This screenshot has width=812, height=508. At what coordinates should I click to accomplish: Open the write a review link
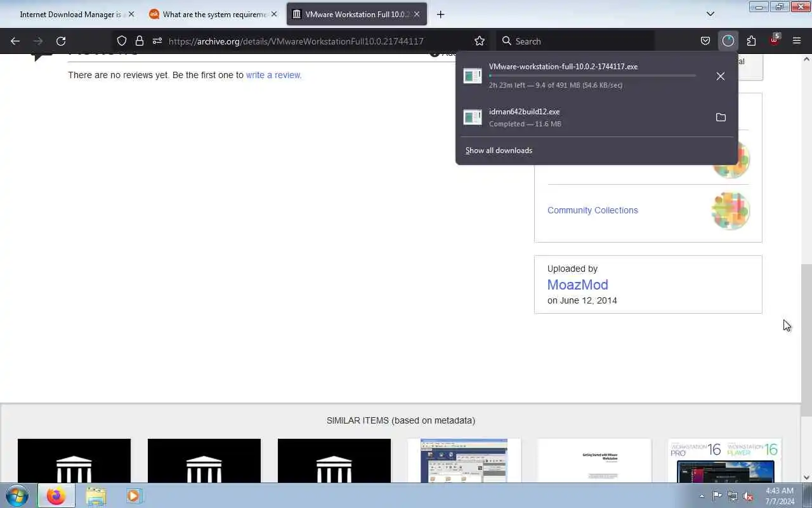(273, 75)
